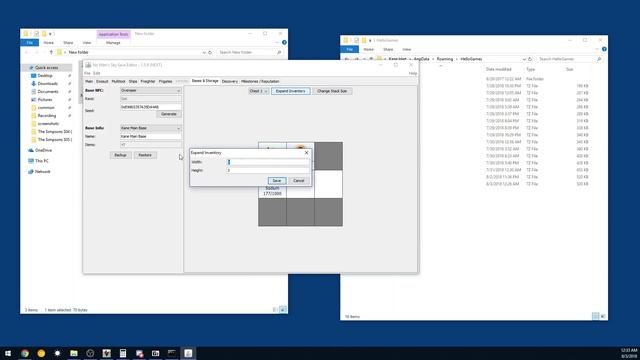
Task: Click the save editor taskbar icon
Action: (x=188, y=353)
